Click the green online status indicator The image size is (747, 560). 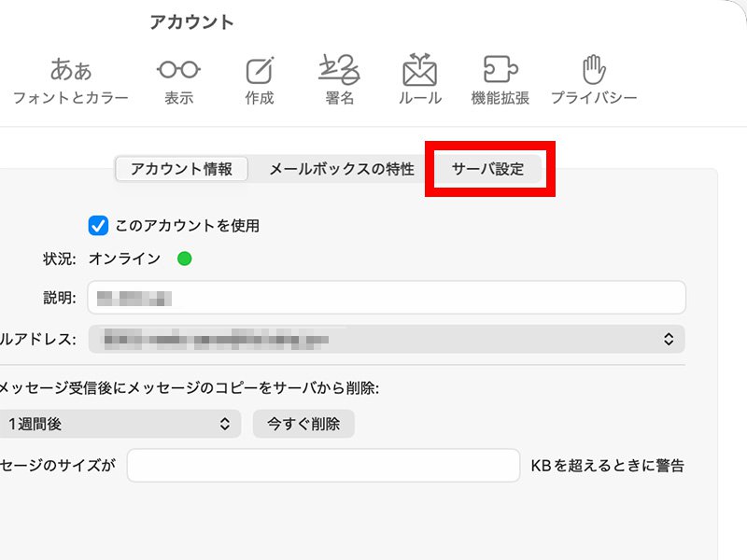(x=184, y=259)
